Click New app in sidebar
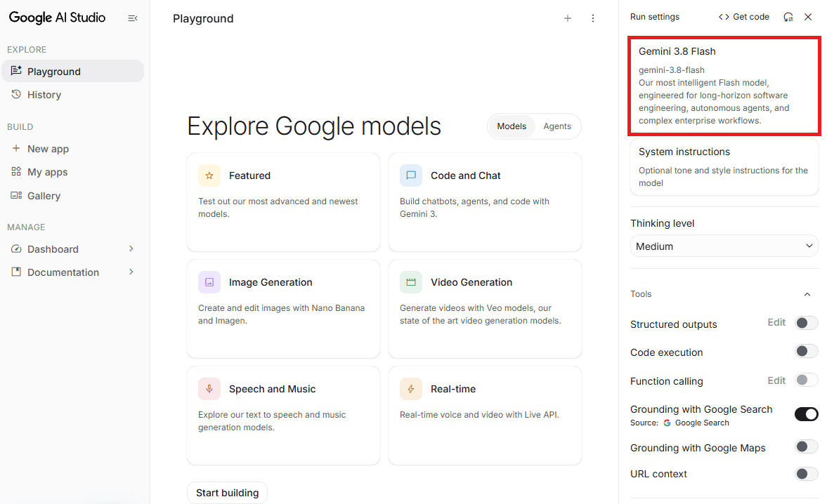827x504 pixels. [73, 149]
